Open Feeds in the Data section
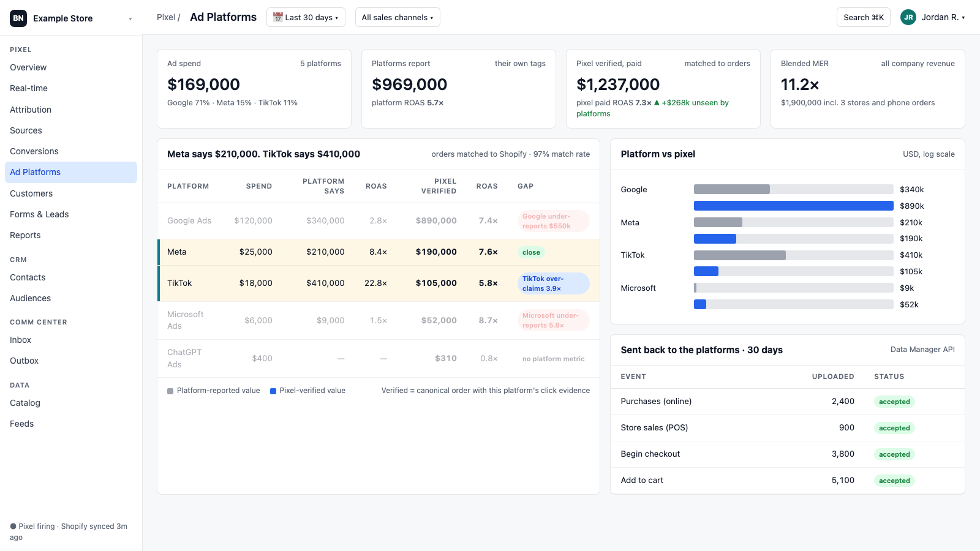 pos(71,424)
